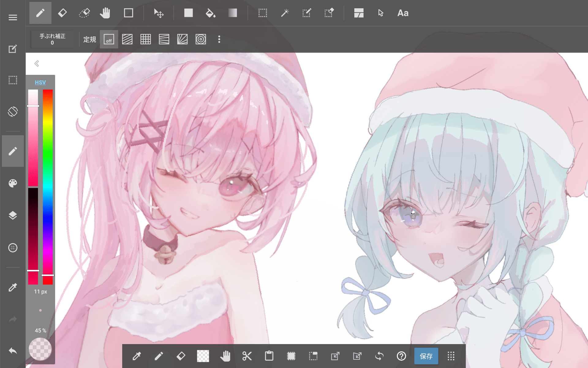Click the scissors cut icon

[x=247, y=356]
